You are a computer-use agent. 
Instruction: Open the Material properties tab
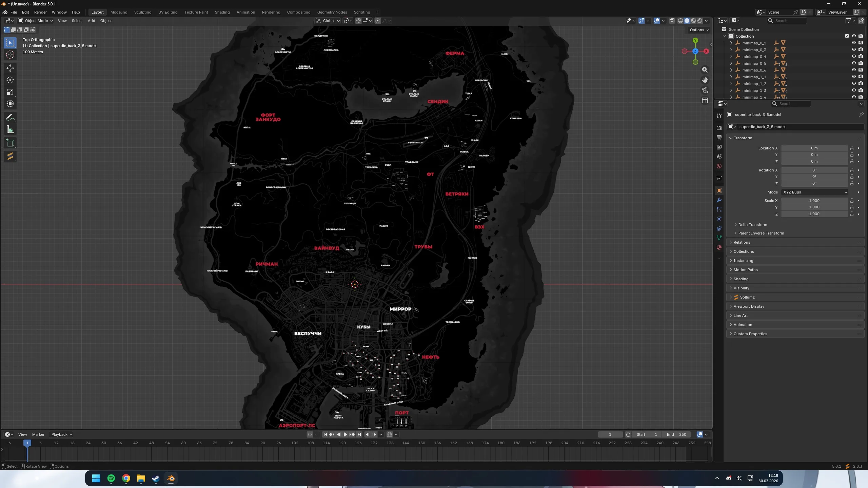719,247
